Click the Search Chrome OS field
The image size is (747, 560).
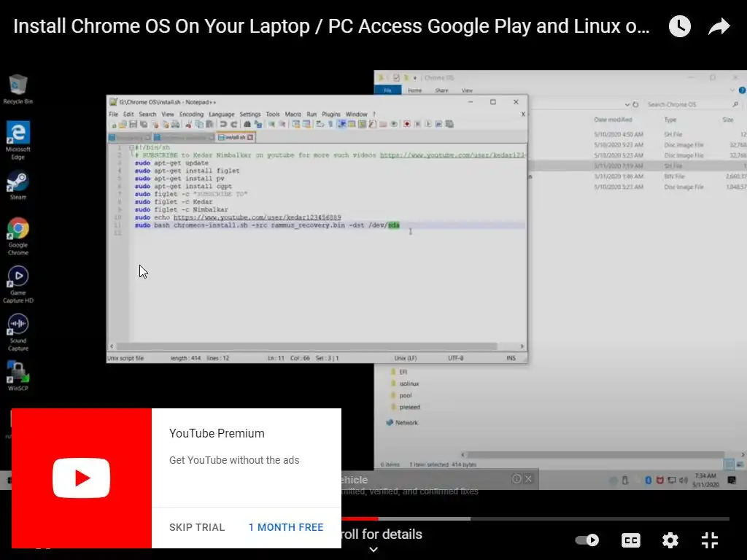click(692, 104)
